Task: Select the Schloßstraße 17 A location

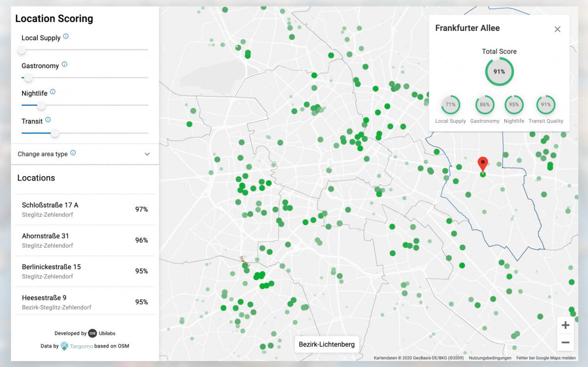Action: [85, 209]
